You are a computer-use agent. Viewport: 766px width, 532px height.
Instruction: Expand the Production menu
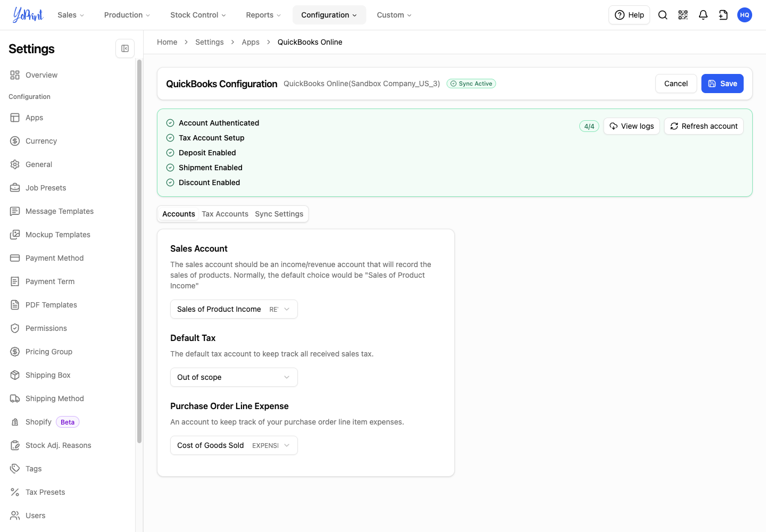[x=127, y=15]
